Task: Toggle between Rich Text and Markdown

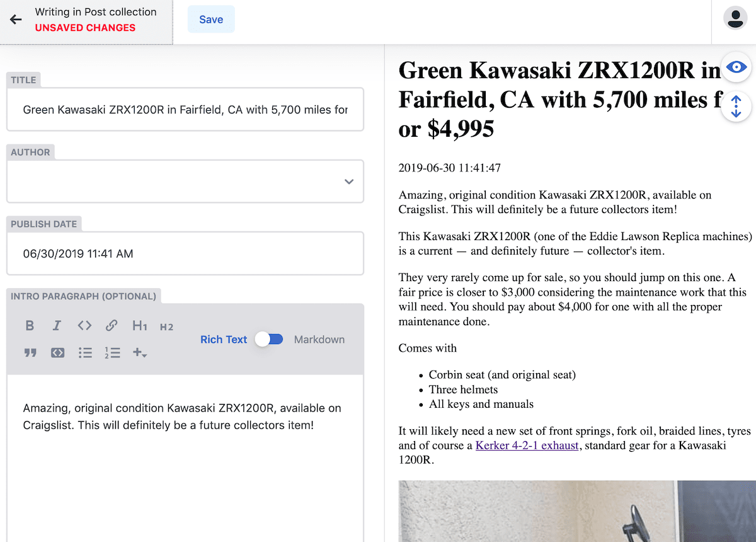Action: point(270,339)
